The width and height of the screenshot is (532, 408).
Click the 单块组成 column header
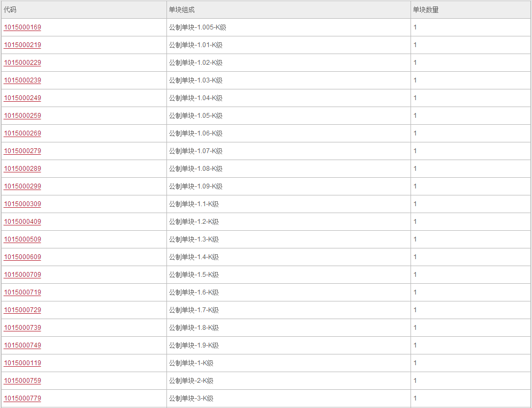pos(288,10)
